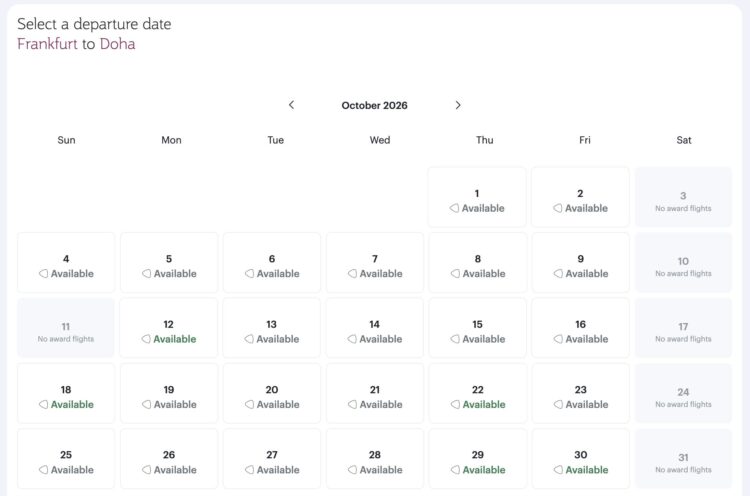Image resolution: width=750 pixels, height=496 pixels.
Task: Click the Sun column header
Action: point(66,140)
